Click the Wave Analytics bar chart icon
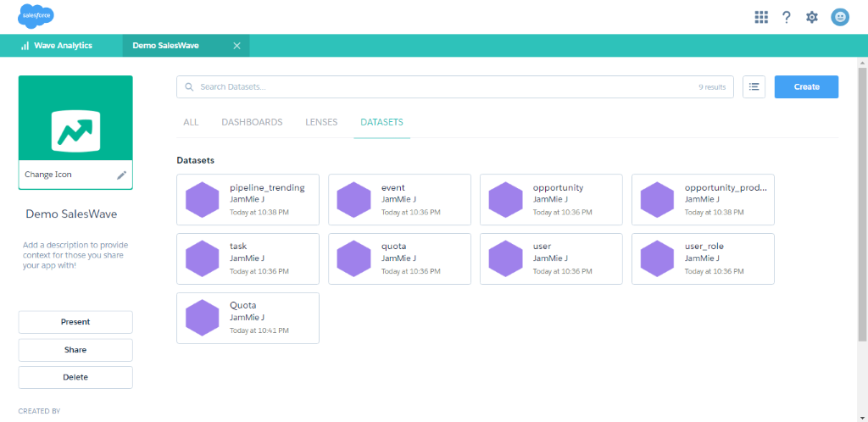 25,46
